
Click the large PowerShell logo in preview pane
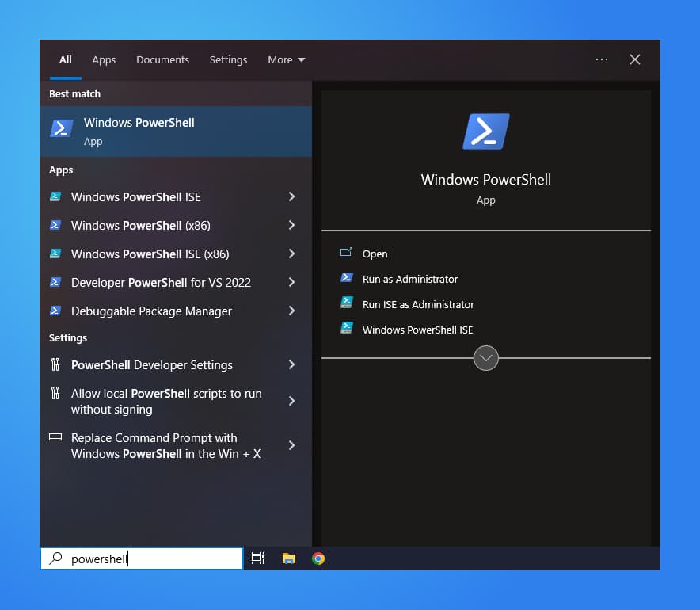coord(485,131)
